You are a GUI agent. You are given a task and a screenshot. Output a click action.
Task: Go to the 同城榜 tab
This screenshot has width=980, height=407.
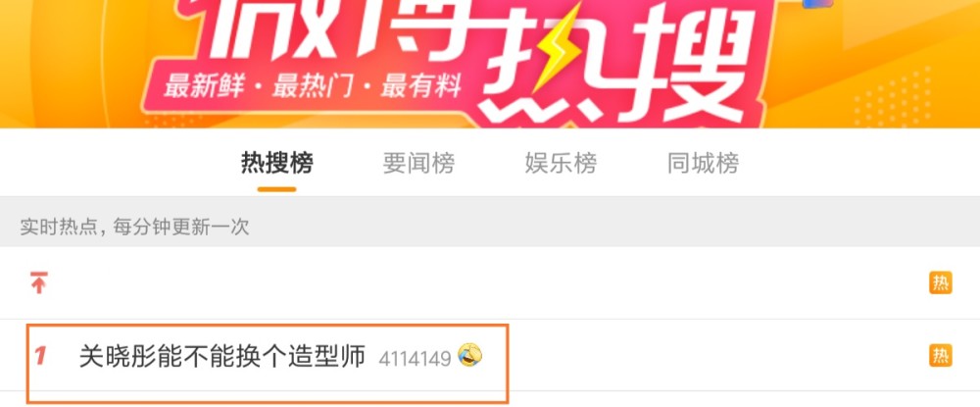pyautogui.click(x=703, y=164)
